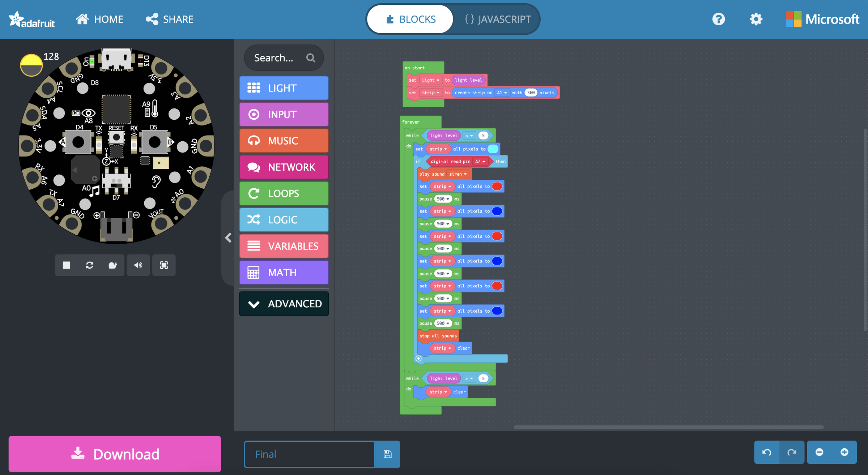Click the project name field
Screen dimensions: 868x475
click(309, 454)
